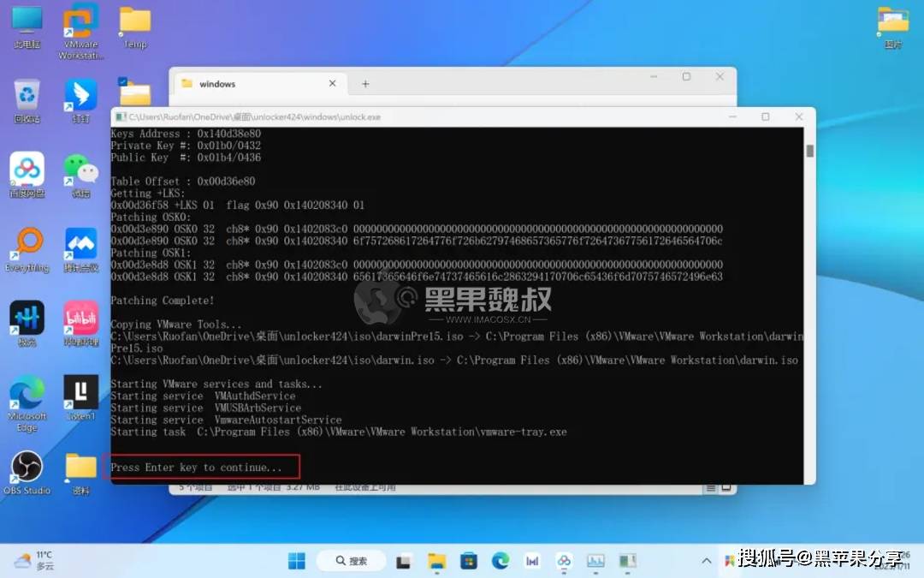Screen dimensions: 924x578
Task: Launch Tencent Meeting desktop shortcut
Action: [x=80, y=249]
